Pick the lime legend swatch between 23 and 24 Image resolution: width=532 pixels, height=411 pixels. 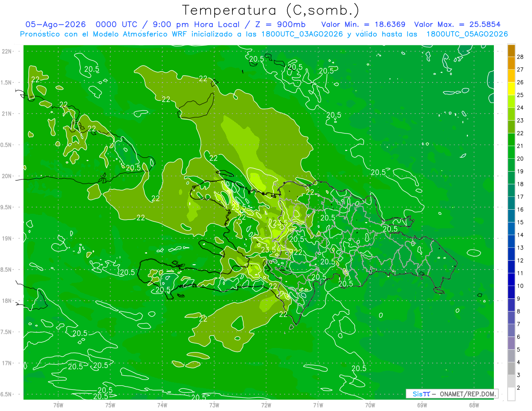pos(511,102)
